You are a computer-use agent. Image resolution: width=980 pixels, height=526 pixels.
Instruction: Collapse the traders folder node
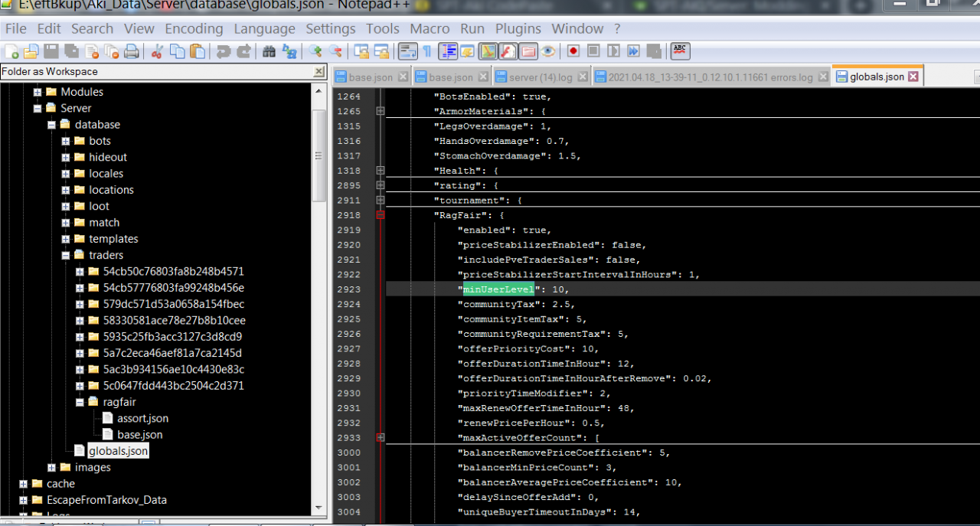coord(65,255)
